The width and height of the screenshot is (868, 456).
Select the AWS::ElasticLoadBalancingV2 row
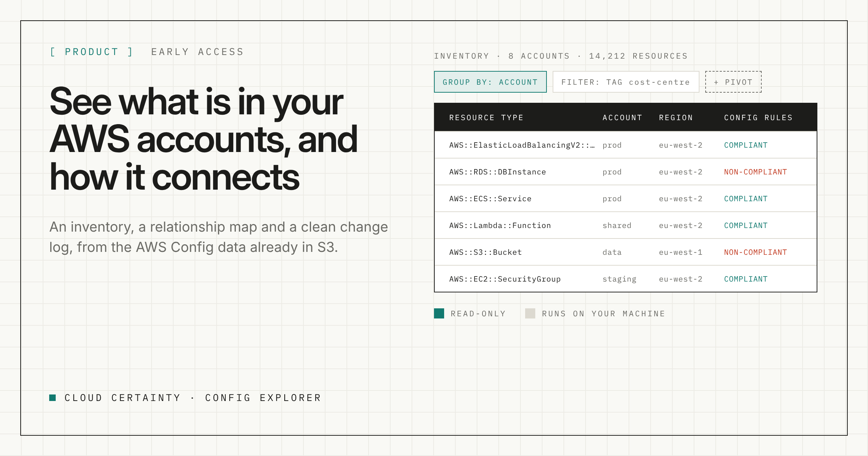[625, 145]
